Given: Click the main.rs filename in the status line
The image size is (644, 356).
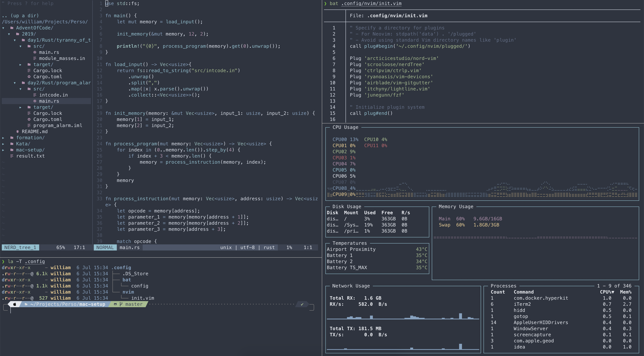Looking at the screenshot, I should pos(130,247).
